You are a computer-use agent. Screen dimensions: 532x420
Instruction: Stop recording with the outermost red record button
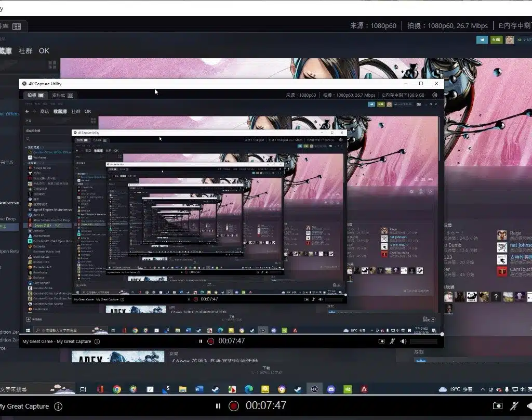(x=234, y=406)
